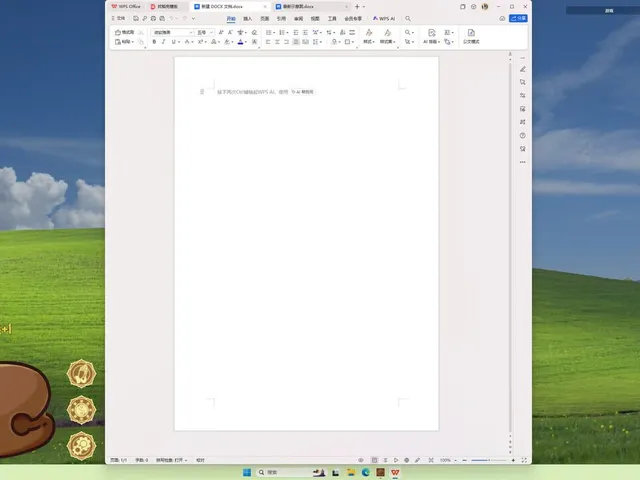This screenshot has width=640, height=480.
Task: Click the user avatar icon
Action: tap(485, 7)
